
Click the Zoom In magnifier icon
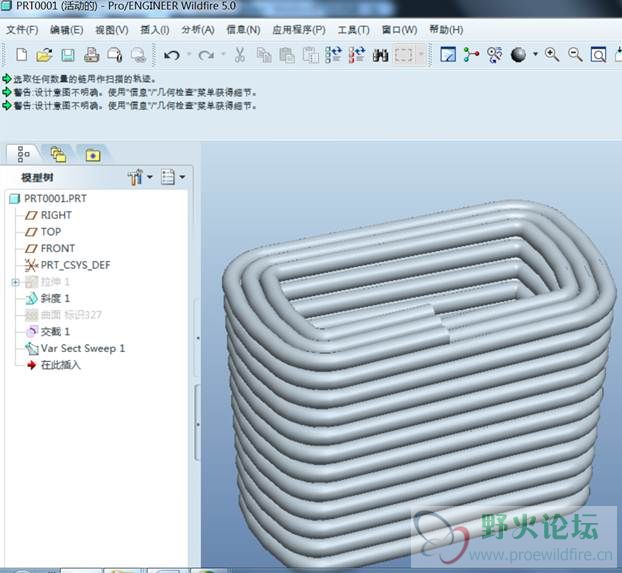552,55
